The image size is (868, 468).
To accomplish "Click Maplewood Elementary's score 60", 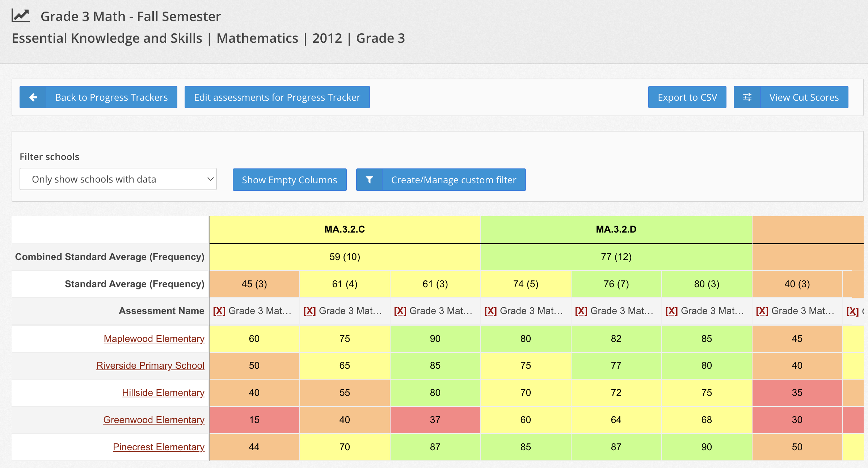I will (x=254, y=339).
